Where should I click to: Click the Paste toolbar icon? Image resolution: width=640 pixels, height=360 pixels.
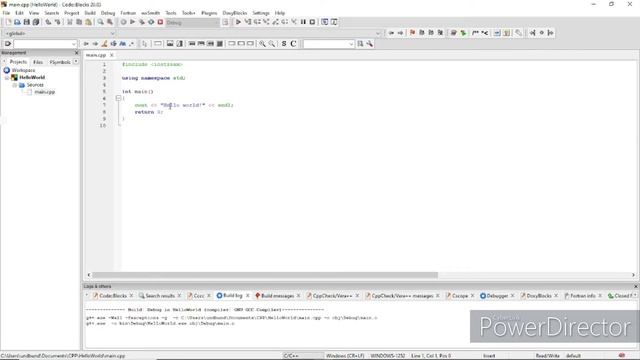[89, 22]
